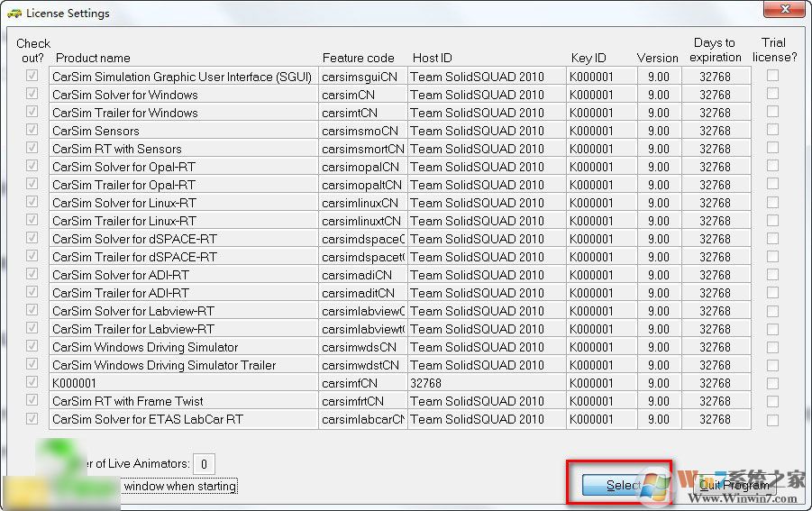Toggle check out for CarSim RT with Frame Twist
This screenshot has width=812, height=511.
[x=32, y=400]
